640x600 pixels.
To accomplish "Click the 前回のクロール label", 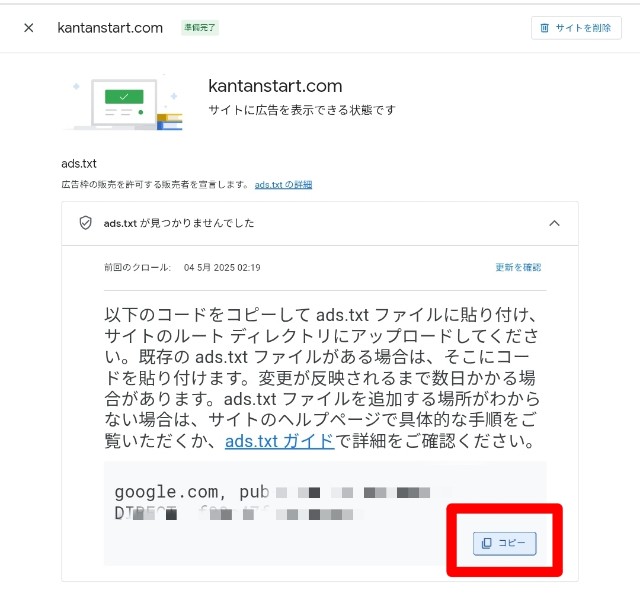I will point(137,267).
